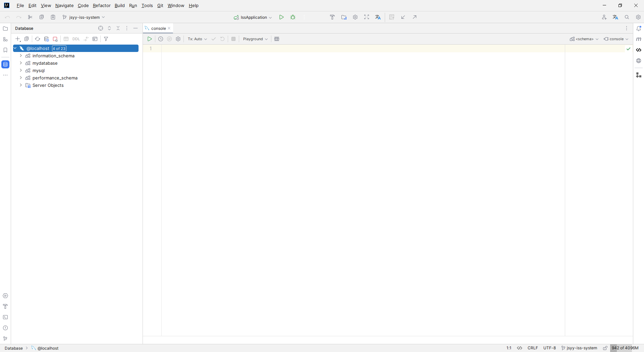This screenshot has height=352, width=644.
Task: Open the Refactor menu
Action: tap(101, 5)
